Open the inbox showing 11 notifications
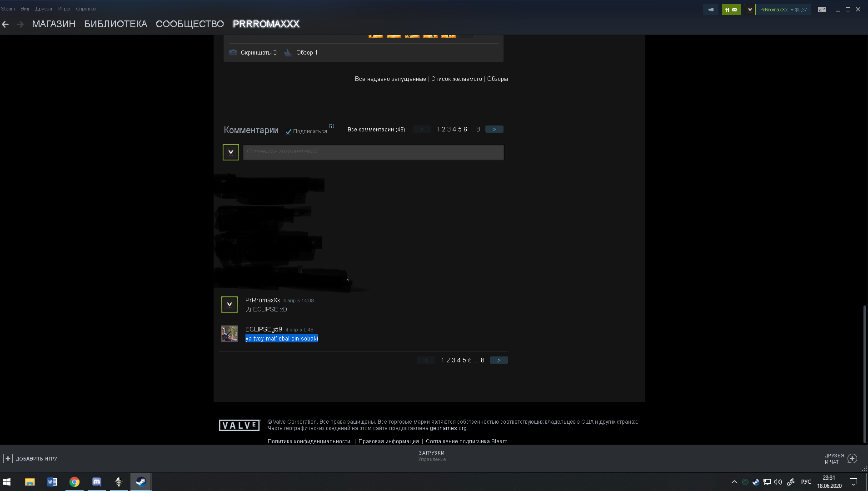Image resolution: width=868 pixels, height=491 pixels. (731, 10)
